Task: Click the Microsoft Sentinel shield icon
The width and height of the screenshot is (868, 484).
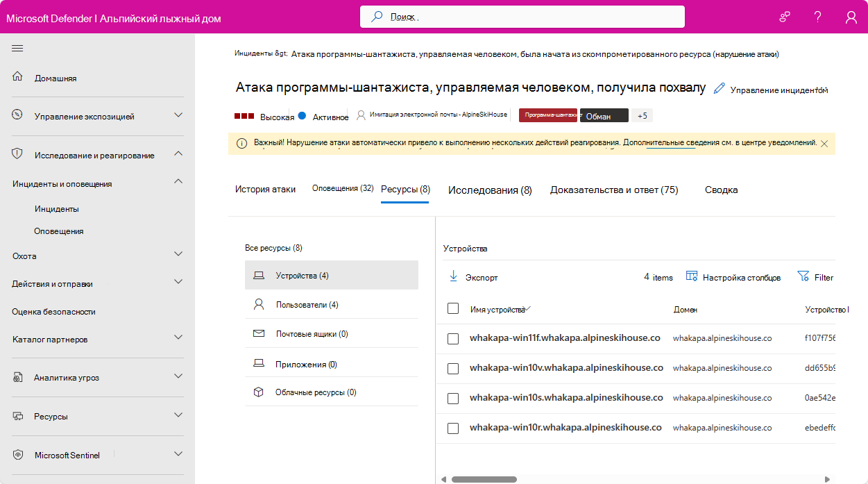Action: [19, 455]
